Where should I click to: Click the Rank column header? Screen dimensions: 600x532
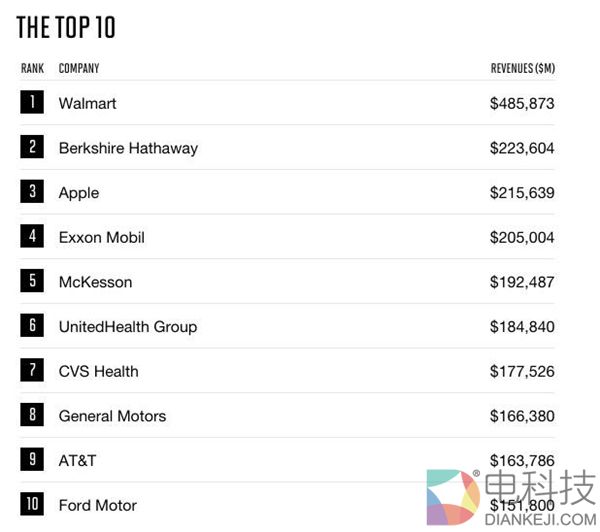pyautogui.click(x=32, y=69)
